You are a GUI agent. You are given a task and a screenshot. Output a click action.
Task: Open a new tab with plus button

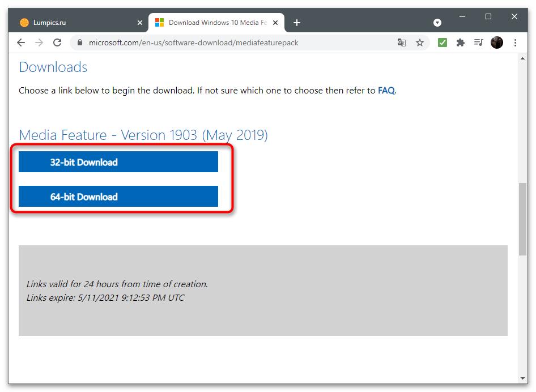click(297, 23)
